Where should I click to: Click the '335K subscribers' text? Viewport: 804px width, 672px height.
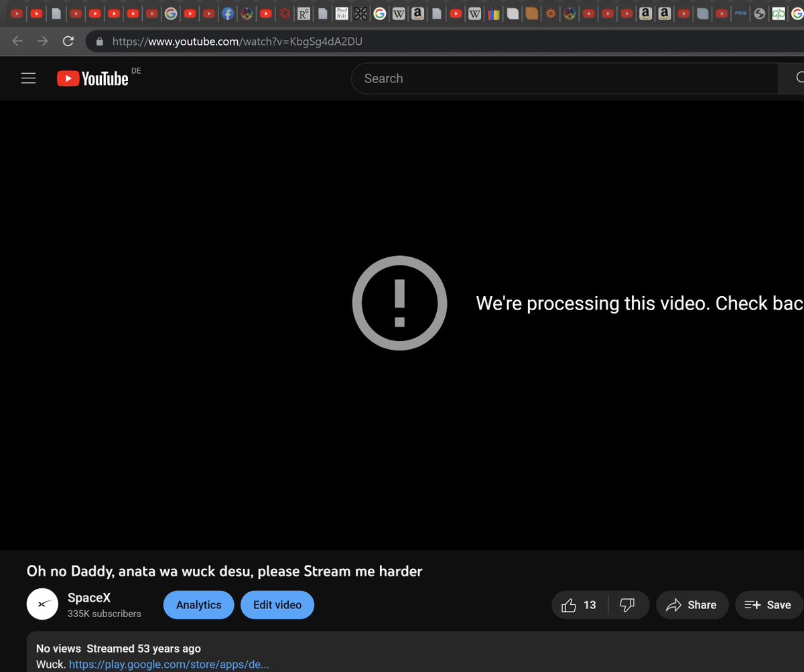[x=105, y=614]
